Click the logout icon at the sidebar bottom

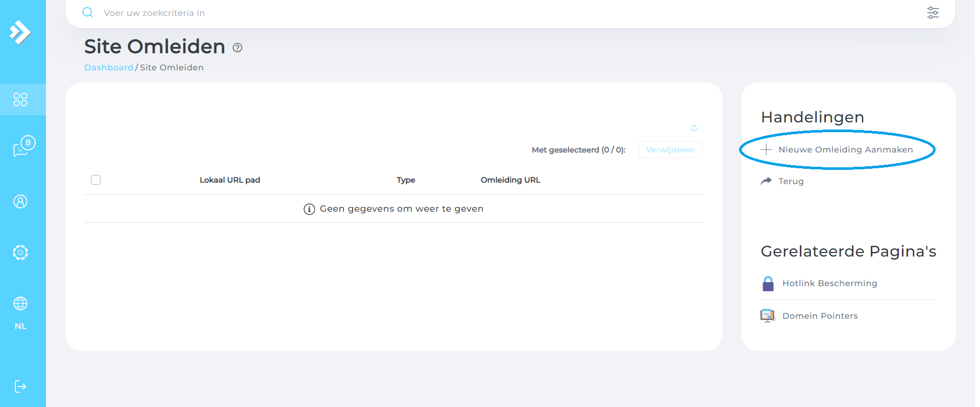20,387
